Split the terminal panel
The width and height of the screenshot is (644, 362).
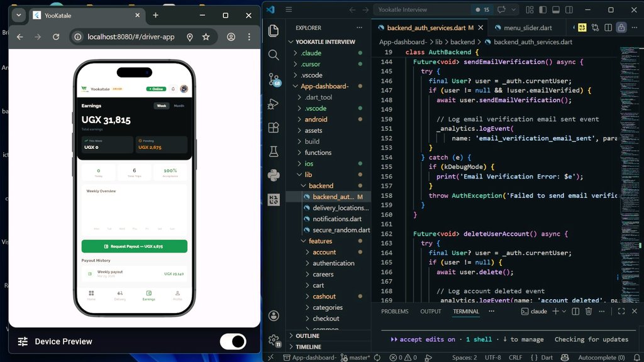pos(575,312)
